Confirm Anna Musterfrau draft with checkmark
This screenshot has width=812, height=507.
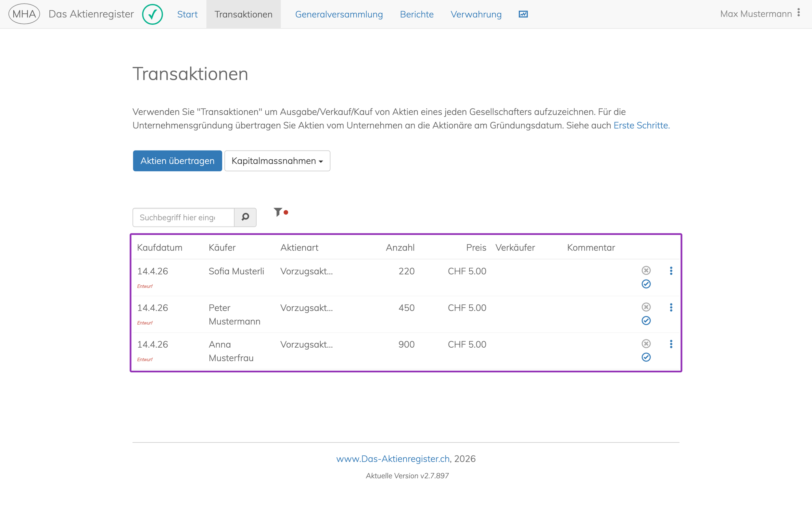pyautogui.click(x=646, y=357)
